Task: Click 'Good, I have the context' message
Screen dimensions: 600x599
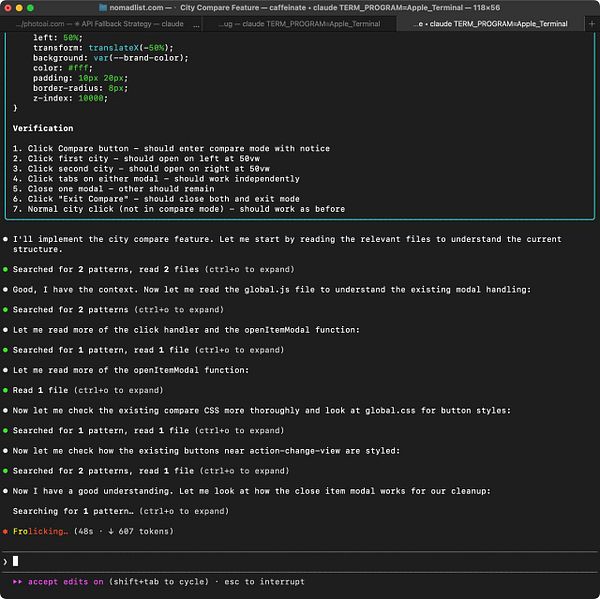Action: click(x=272, y=290)
